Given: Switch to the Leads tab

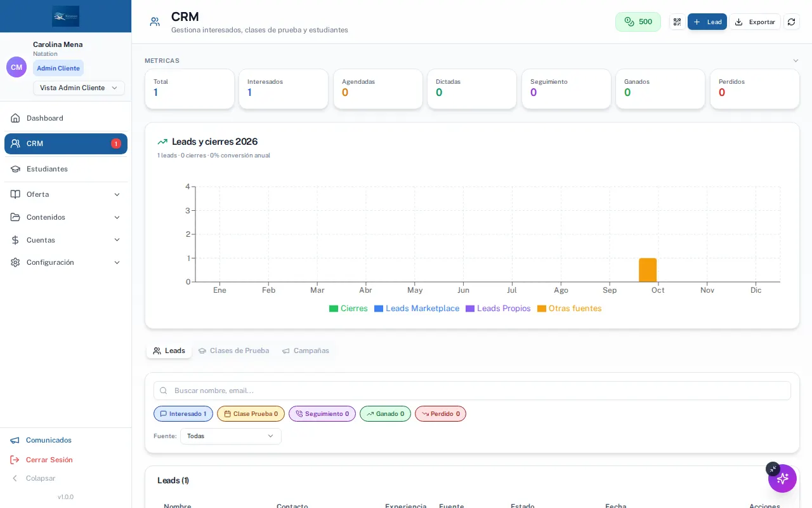Looking at the screenshot, I should pyautogui.click(x=169, y=351).
